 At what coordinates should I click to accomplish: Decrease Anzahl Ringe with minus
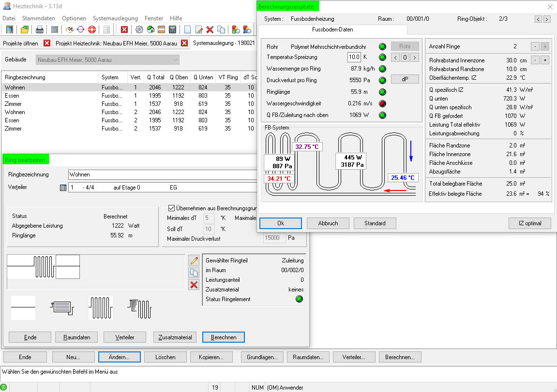click(535, 46)
